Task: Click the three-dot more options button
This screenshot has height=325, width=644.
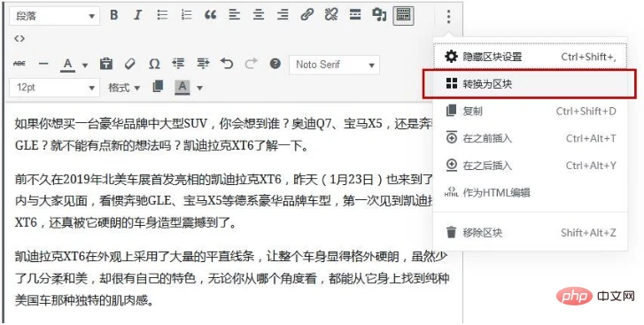Action: coord(448,17)
